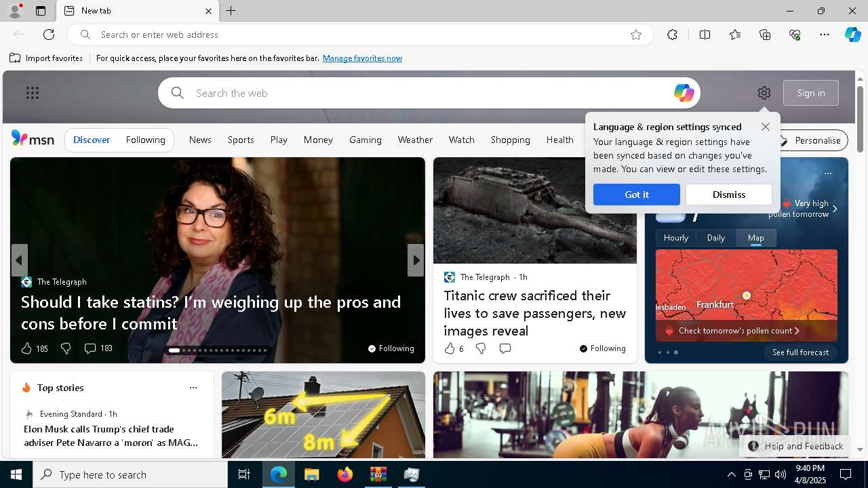The image size is (868, 488).
Task: Open the Money section
Action: (x=318, y=140)
